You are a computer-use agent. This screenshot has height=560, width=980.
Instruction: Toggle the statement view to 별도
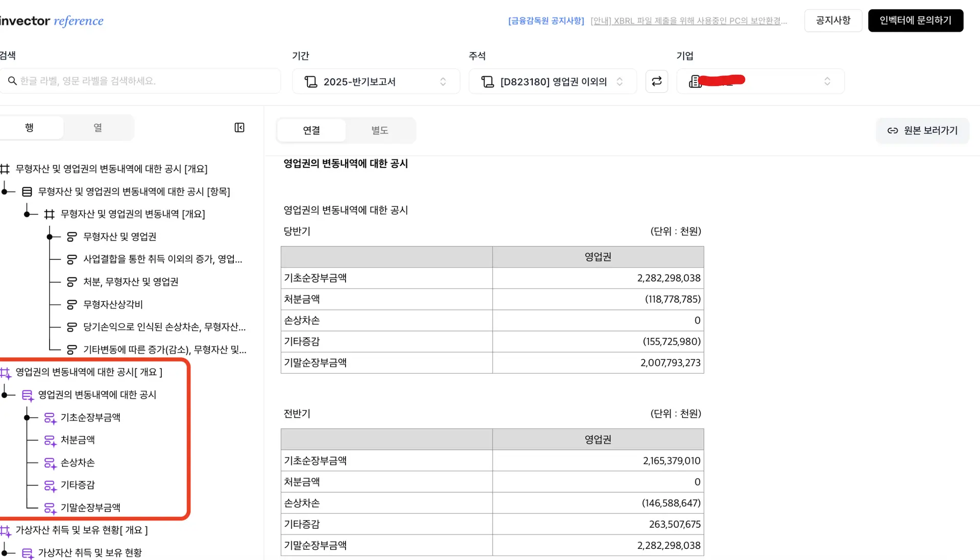[379, 130]
